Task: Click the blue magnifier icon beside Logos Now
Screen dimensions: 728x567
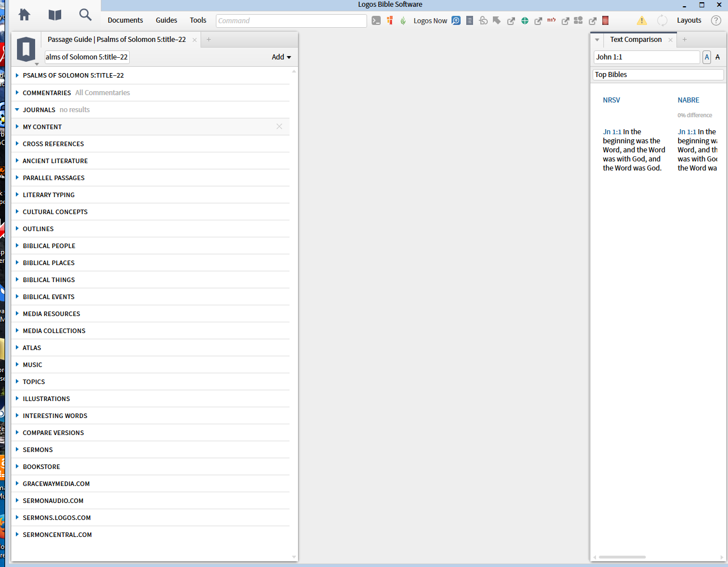Action: pos(456,20)
